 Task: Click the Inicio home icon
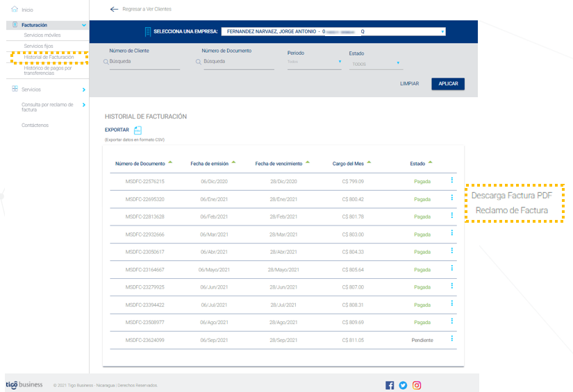point(15,9)
